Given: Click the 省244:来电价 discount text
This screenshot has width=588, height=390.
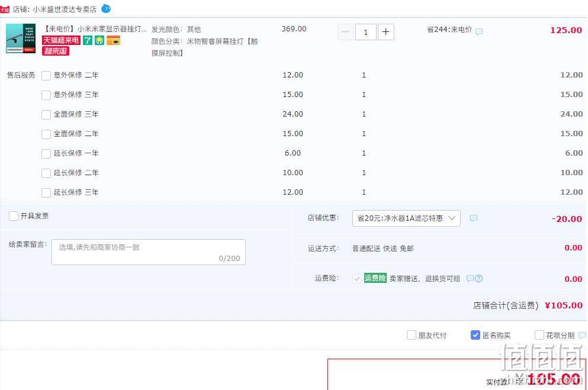Looking at the screenshot, I should tap(449, 29).
